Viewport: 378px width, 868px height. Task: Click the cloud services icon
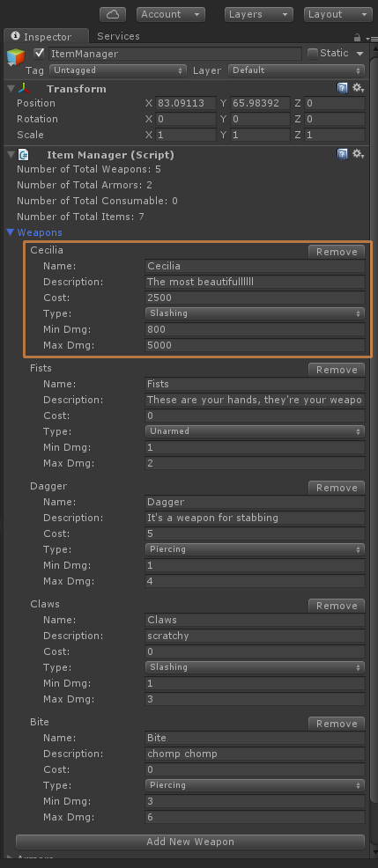[113, 14]
